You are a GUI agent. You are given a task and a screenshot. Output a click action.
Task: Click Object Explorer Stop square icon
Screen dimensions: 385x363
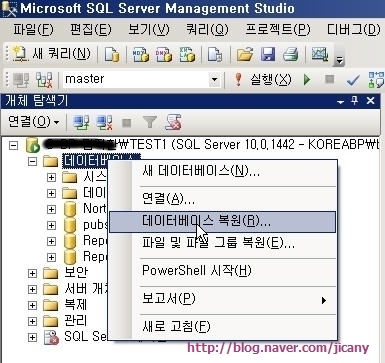coord(127,123)
